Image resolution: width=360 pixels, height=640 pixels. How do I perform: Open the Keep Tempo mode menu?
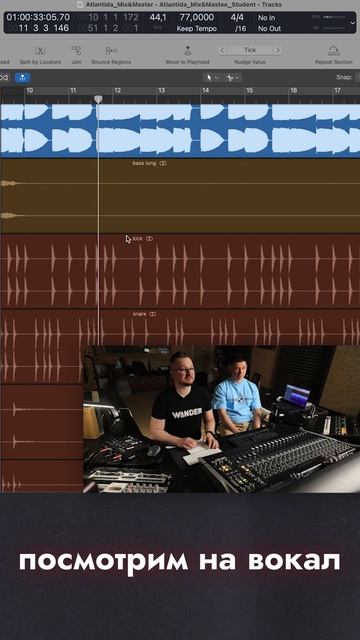click(x=196, y=29)
